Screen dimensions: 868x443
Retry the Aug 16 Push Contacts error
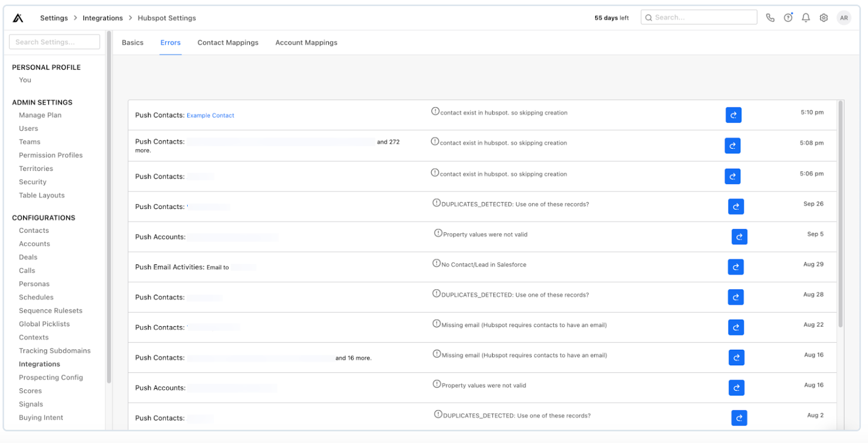point(736,358)
